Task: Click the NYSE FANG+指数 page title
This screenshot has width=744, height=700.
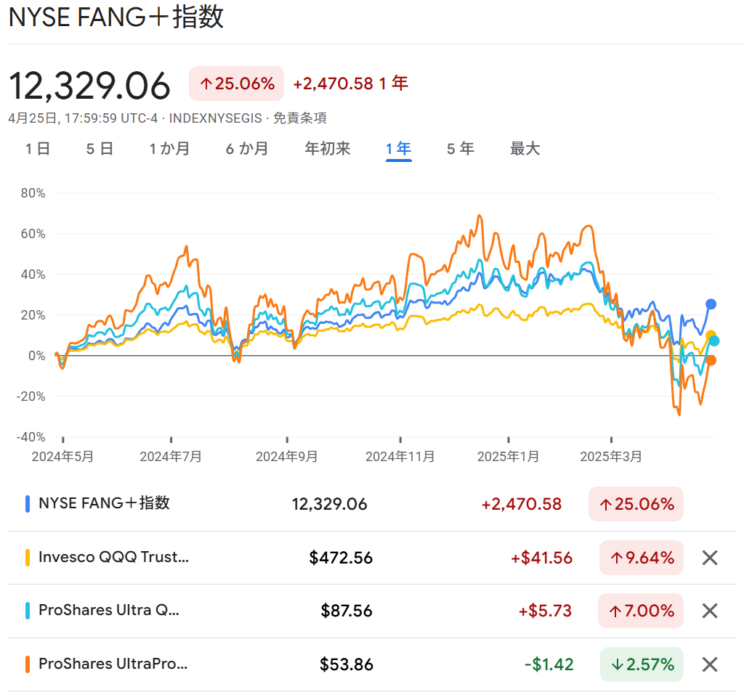Action: (x=116, y=17)
